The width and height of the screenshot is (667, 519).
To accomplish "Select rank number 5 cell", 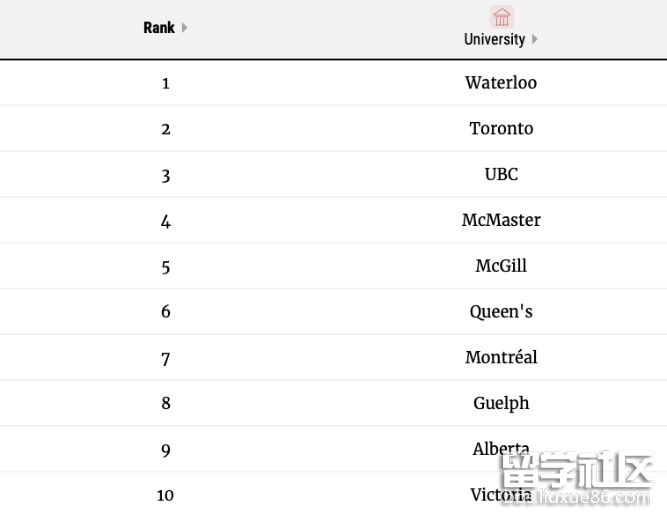I will (x=166, y=268).
